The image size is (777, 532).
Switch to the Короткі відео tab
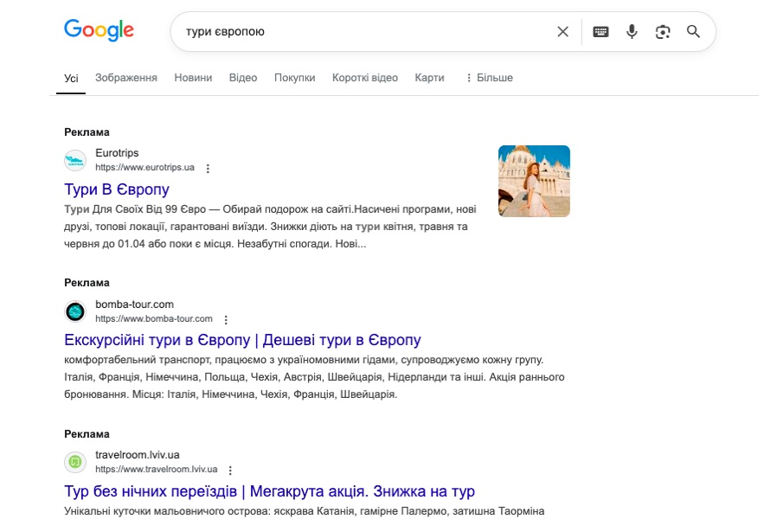click(365, 78)
